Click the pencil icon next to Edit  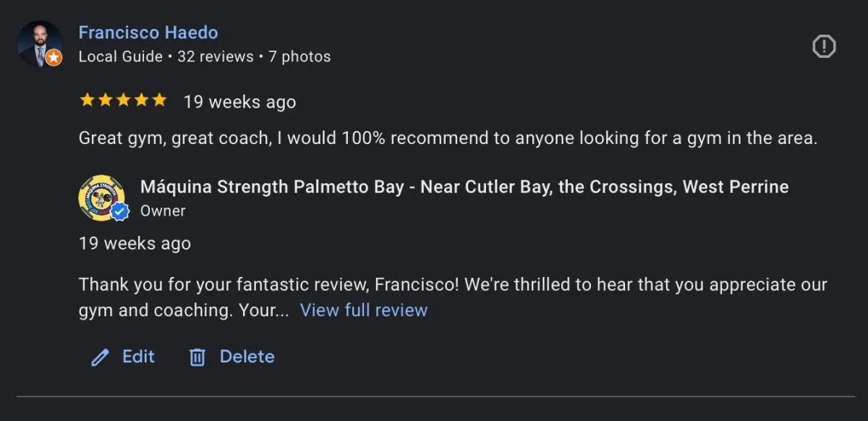[100, 357]
